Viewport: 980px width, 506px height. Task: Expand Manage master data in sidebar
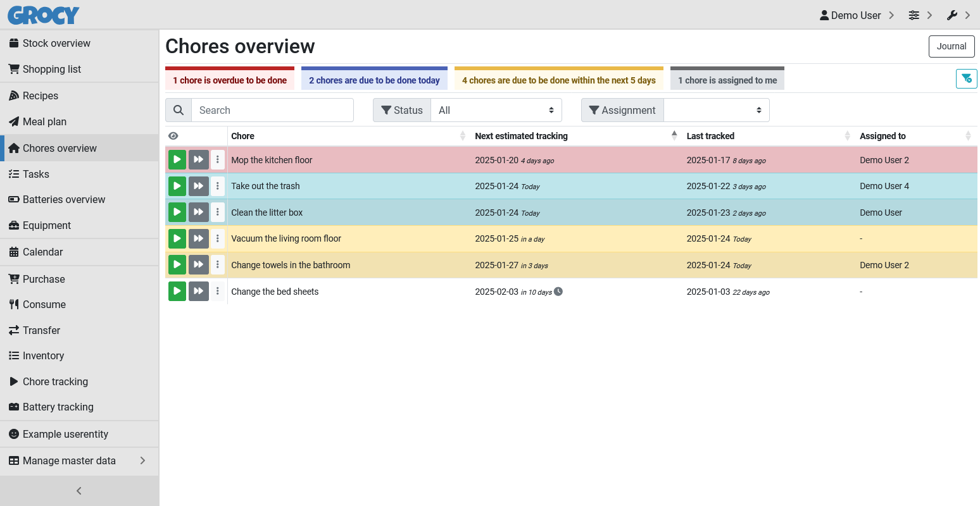[79, 460]
